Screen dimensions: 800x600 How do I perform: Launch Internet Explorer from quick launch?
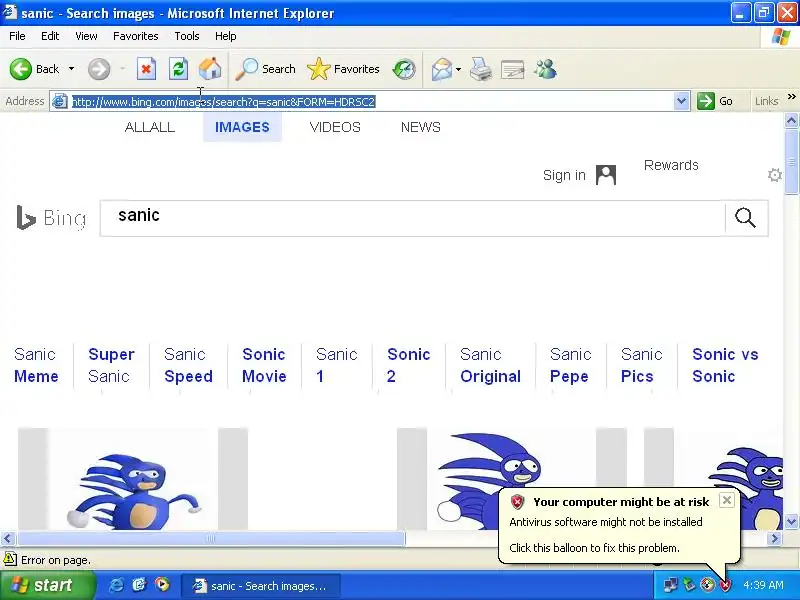pos(116,585)
